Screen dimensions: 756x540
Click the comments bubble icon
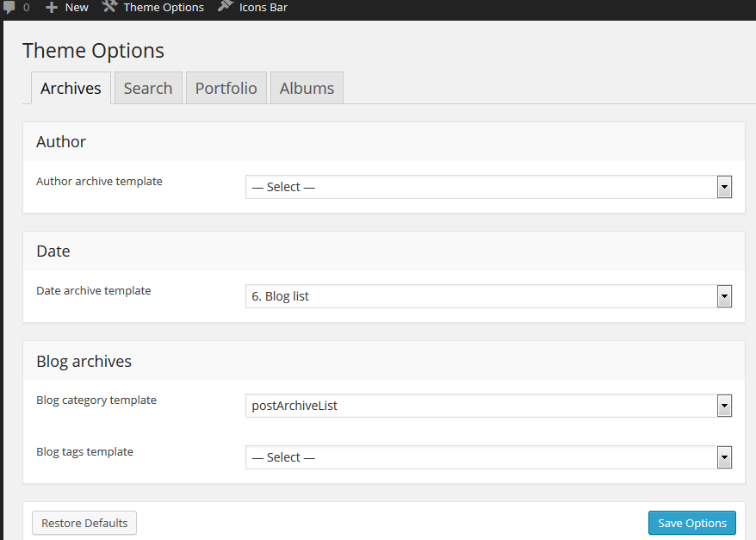coord(9,7)
